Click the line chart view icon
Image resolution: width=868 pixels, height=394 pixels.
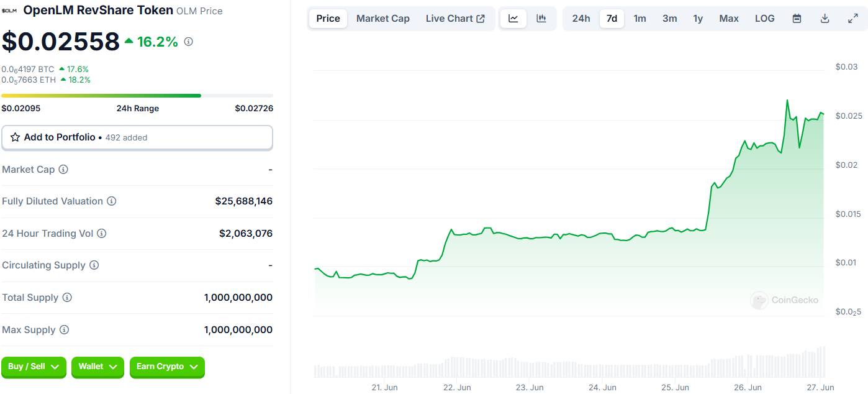pos(513,19)
